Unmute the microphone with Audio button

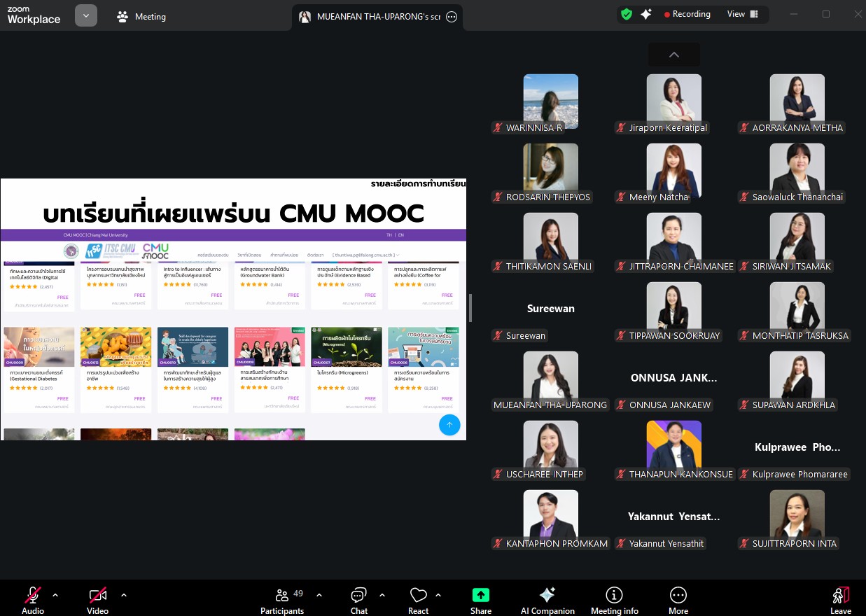tap(33, 599)
